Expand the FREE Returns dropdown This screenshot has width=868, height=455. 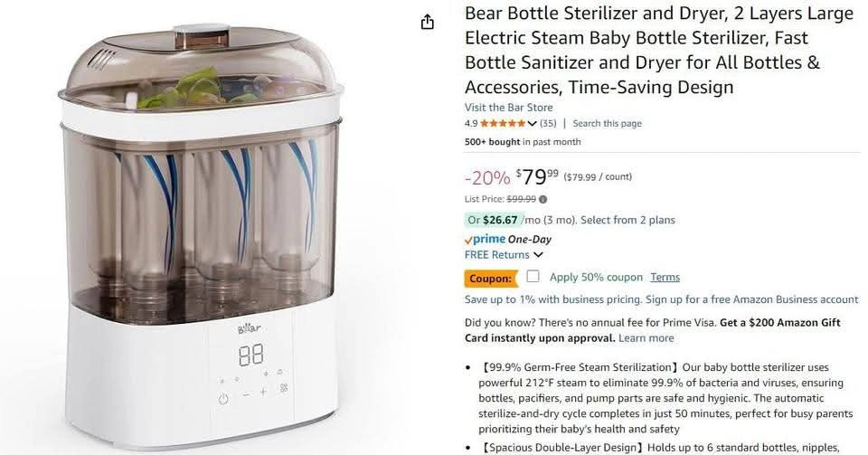click(537, 255)
